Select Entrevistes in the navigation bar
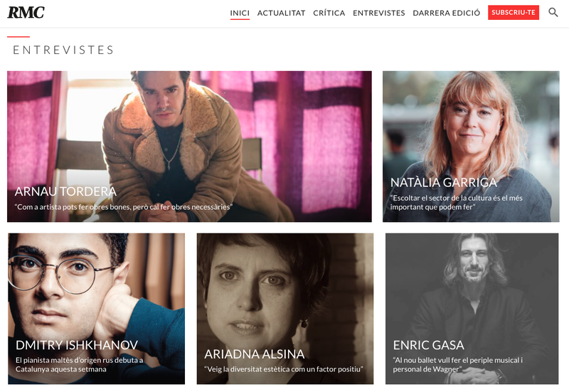Screen dimensions: 569x392 coord(379,13)
